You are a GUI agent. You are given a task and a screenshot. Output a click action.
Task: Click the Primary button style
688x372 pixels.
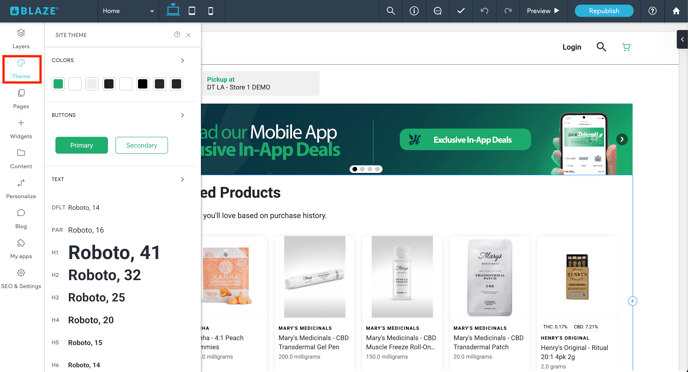click(82, 145)
